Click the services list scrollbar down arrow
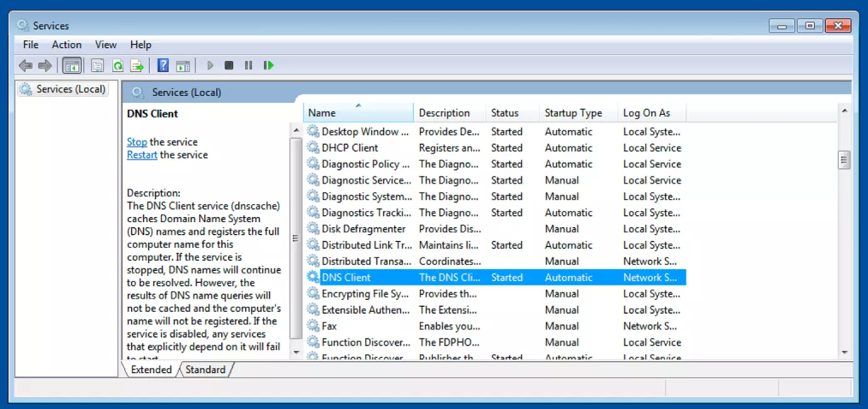The height and width of the screenshot is (409, 868). pos(844,353)
